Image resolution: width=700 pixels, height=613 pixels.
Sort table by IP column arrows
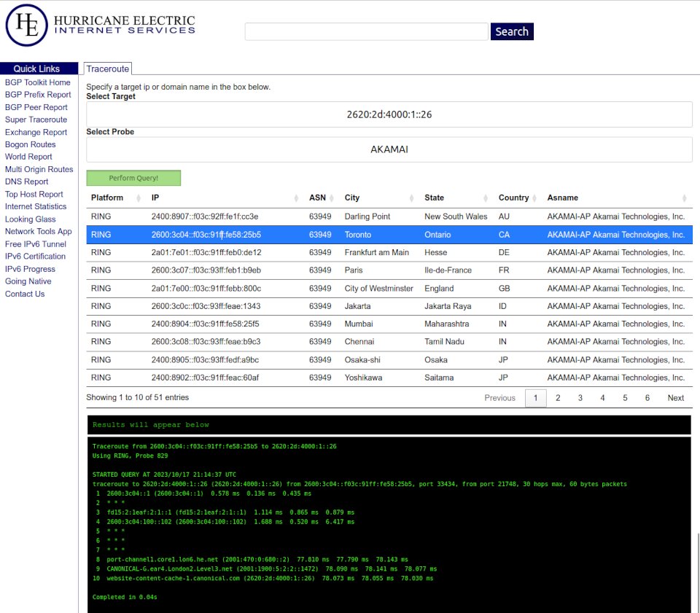click(x=297, y=198)
